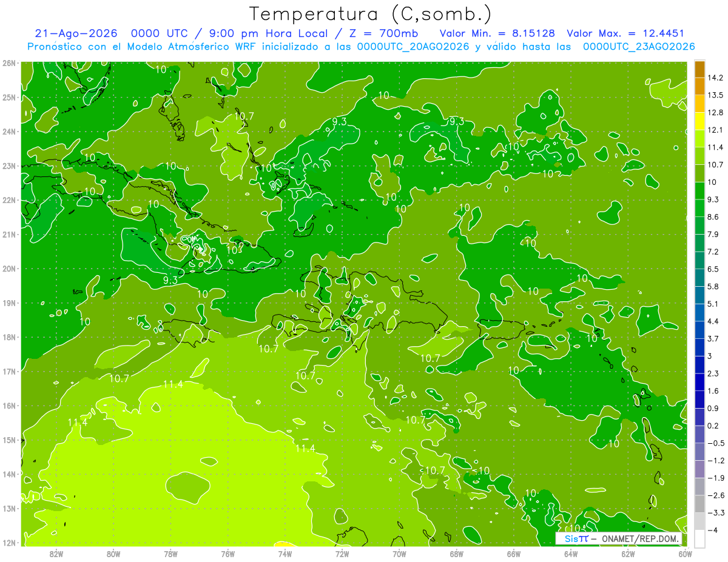Click the colorbar label "-4"
728x562 pixels.
point(712,530)
